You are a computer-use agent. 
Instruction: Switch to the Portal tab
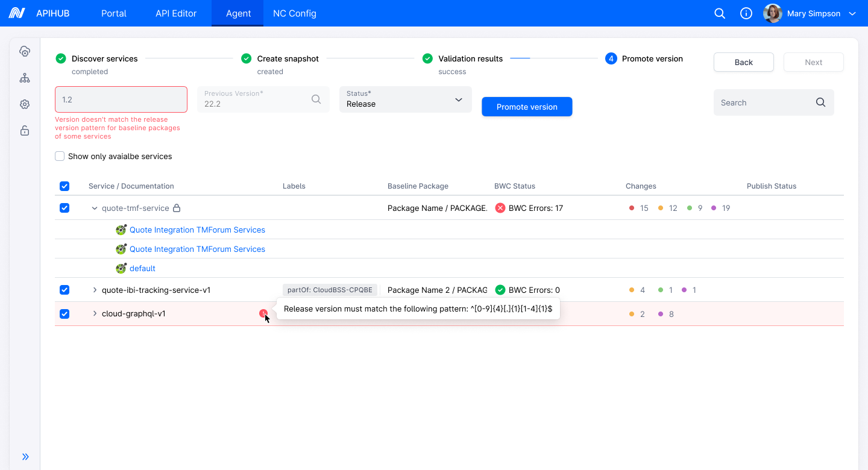click(x=114, y=13)
